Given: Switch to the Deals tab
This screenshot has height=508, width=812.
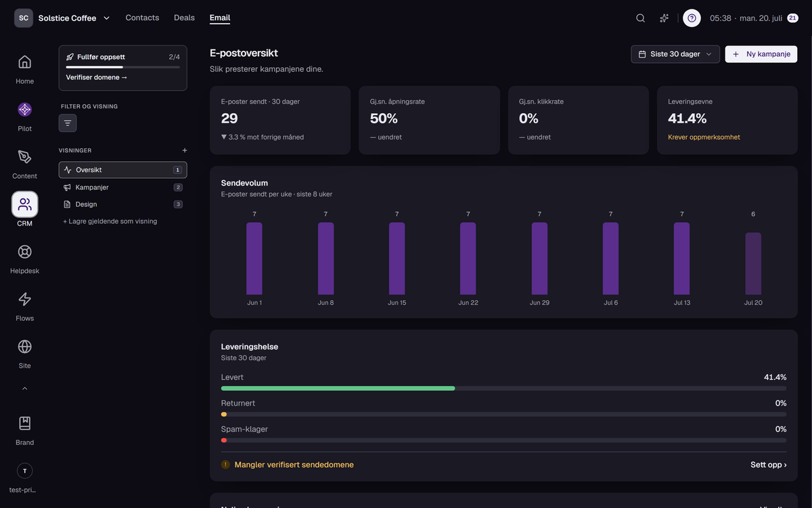Looking at the screenshot, I should click(184, 18).
